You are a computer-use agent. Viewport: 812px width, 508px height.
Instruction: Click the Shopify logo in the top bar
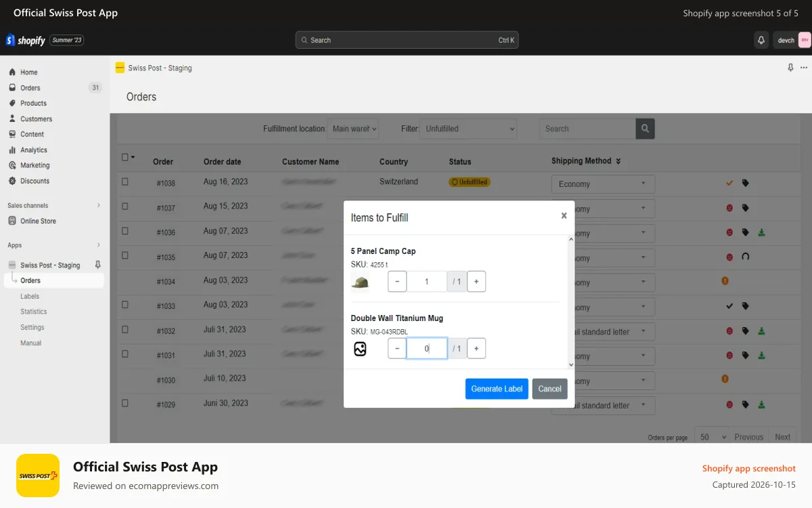[x=26, y=41]
